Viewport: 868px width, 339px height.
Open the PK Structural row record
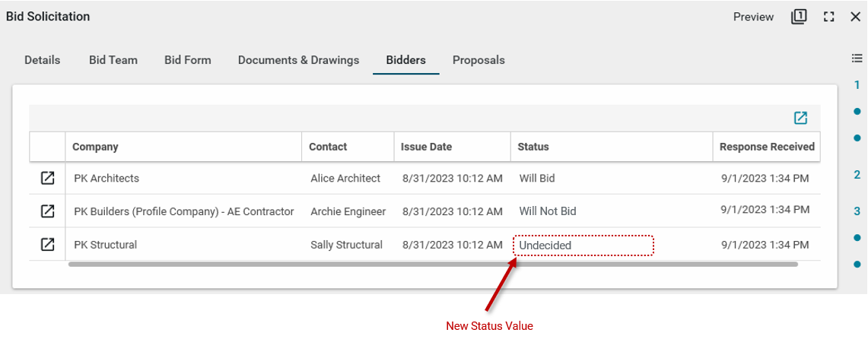47,245
